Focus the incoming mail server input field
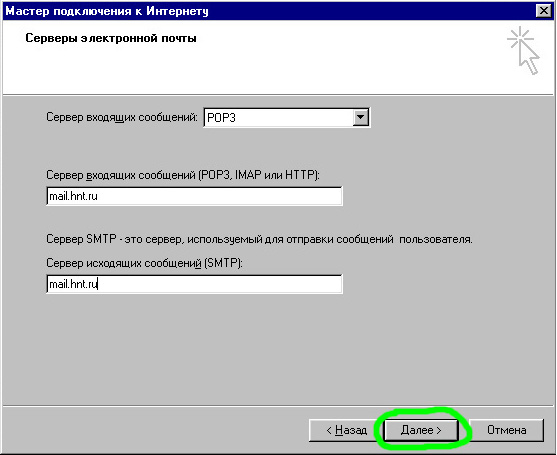 [194, 196]
